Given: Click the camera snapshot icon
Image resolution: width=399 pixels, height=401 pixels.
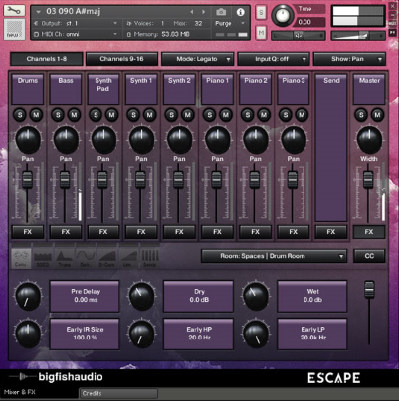Looking at the screenshot, I should 221,12.
